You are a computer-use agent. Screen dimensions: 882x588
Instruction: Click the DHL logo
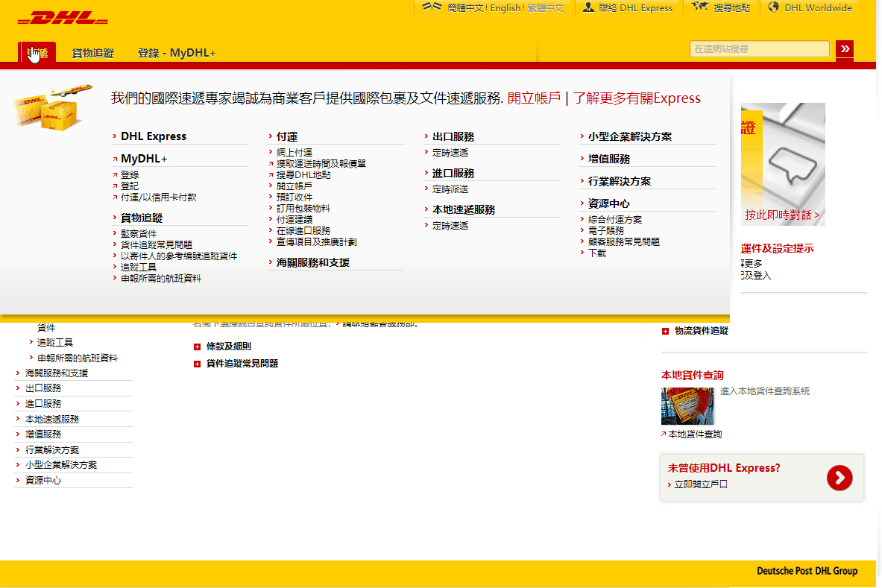[63, 19]
